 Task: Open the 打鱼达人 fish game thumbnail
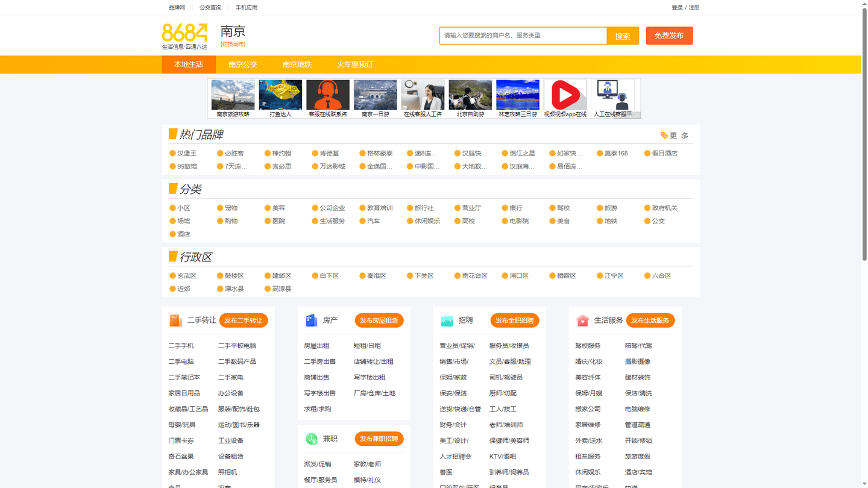tap(280, 99)
